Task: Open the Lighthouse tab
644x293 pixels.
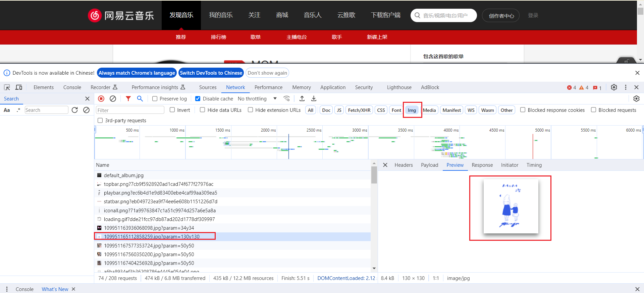Action: coord(399,87)
